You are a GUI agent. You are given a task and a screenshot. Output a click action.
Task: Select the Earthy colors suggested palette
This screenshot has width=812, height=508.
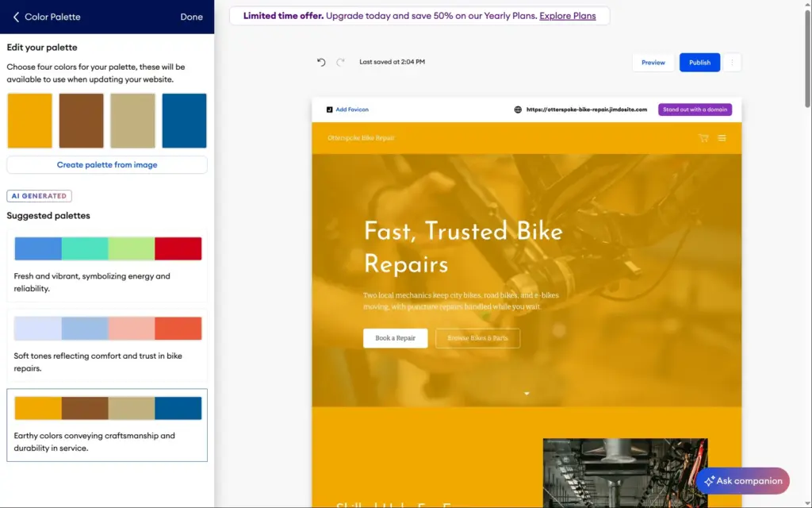[107, 425]
